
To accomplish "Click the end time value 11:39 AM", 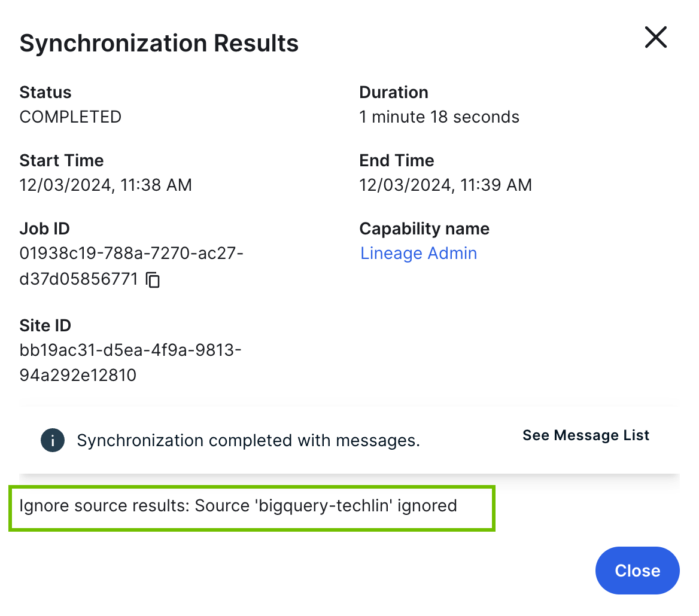I will 445,185.
